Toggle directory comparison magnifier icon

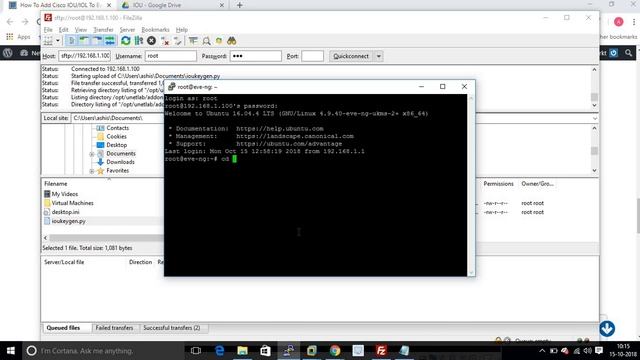coord(207,41)
